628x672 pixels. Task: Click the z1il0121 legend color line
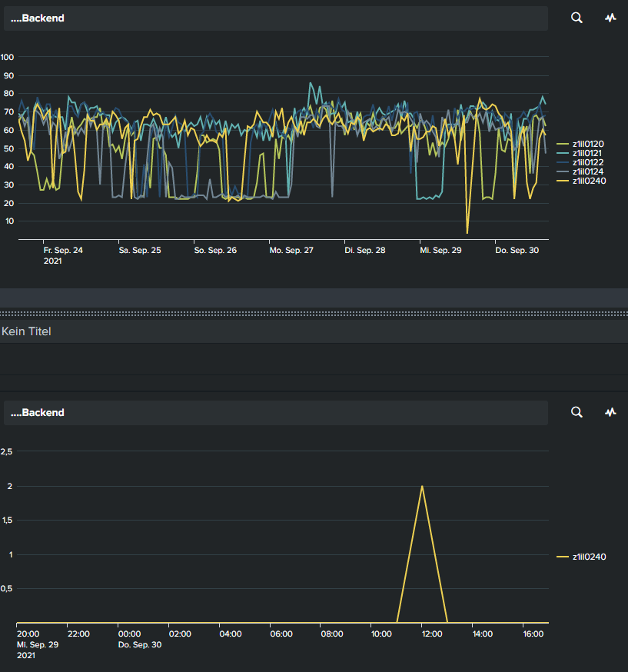(x=563, y=153)
